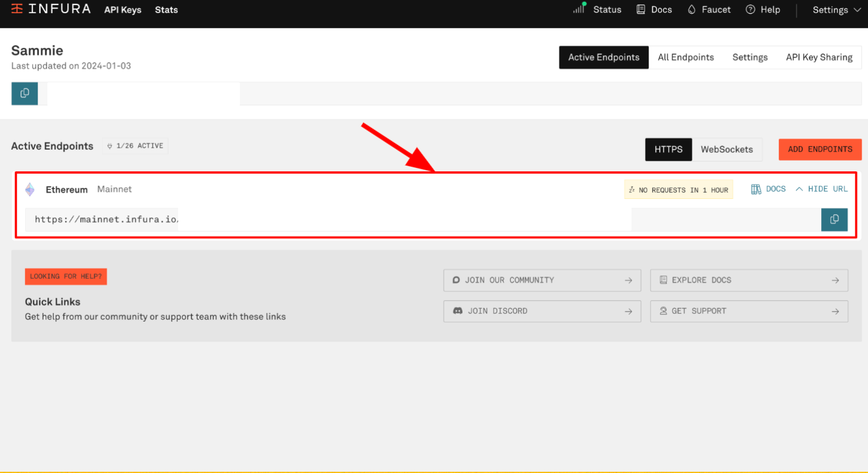This screenshot has height=473, width=868.
Task: Click the Sammie project title
Action: click(x=37, y=50)
